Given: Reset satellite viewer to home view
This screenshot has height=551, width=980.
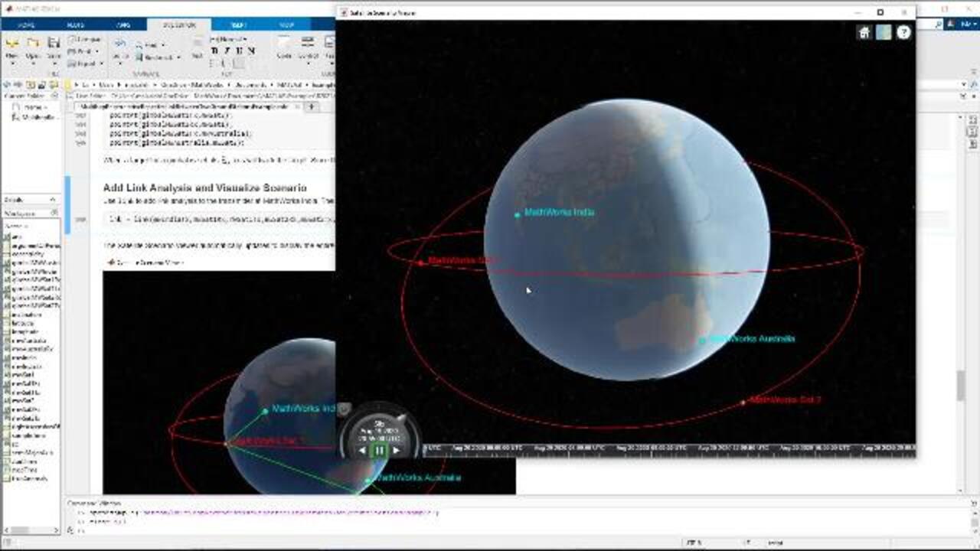Looking at the screenshot, I should click(864, 32).
